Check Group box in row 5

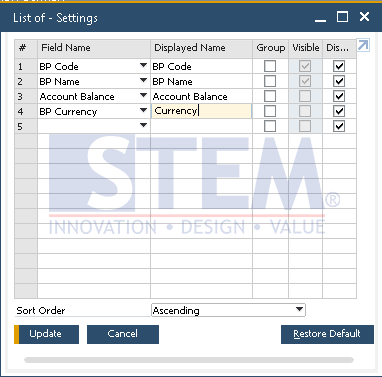click(270, 126)
